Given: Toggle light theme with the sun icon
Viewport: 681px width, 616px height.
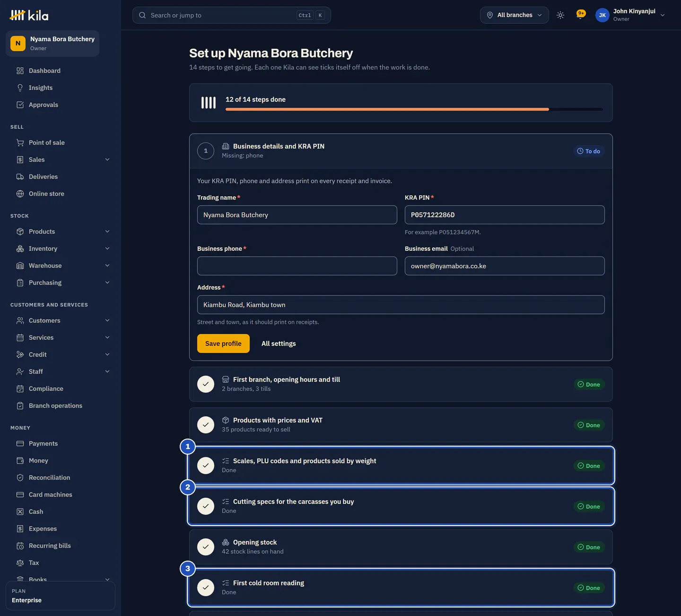Looking at the screenshot, I should click(x=560, y=15).
